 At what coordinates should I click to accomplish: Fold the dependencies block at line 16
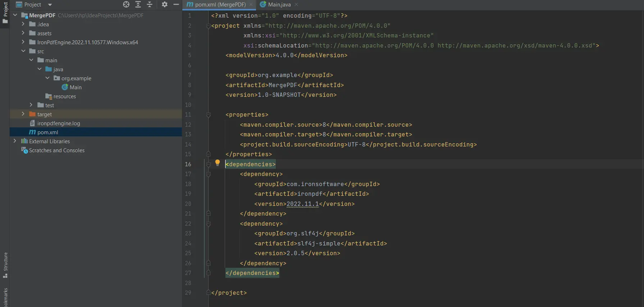point(208,164)
